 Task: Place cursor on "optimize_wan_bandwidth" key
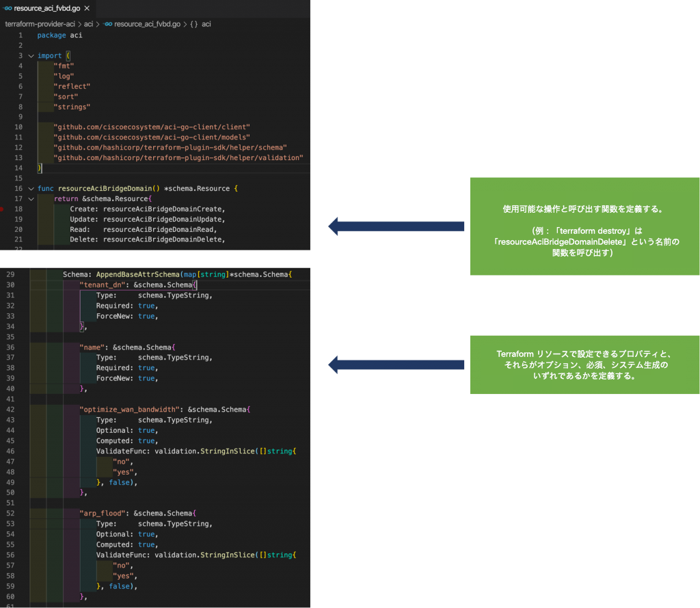point(130,409)
